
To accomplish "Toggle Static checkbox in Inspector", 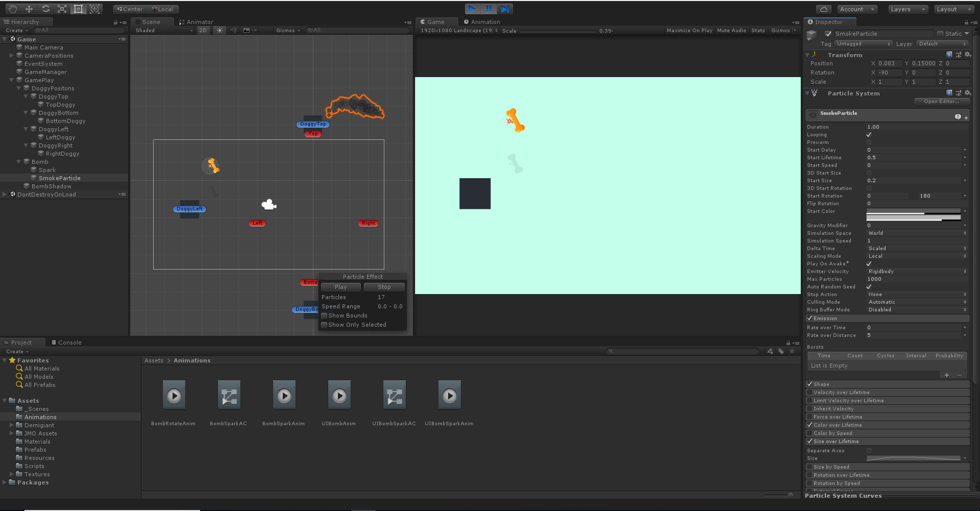I will pyautogui.click(x=940, y=34).
